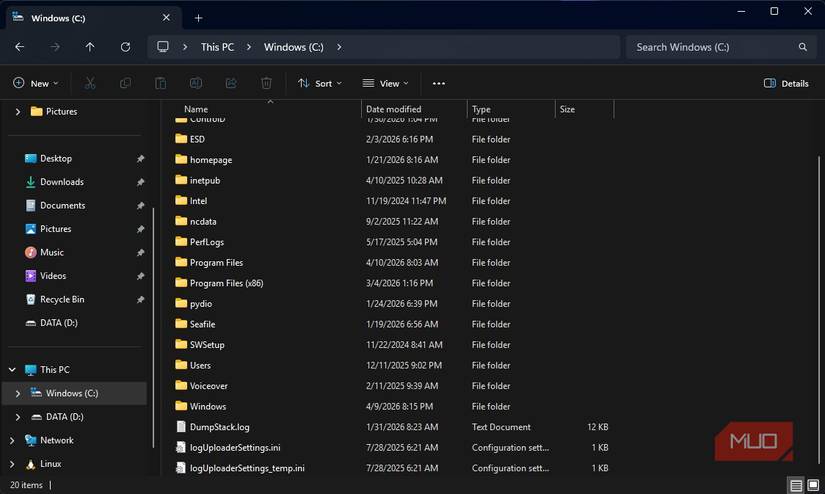Click the pin icon beside Recycle Bin
825x494 pixels.
(140, 299)
